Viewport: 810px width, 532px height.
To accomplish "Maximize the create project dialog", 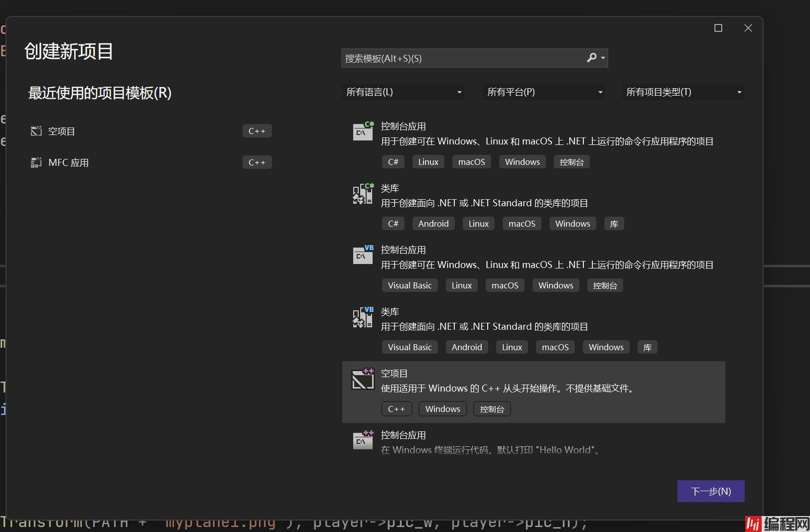I will click(718, 28).
